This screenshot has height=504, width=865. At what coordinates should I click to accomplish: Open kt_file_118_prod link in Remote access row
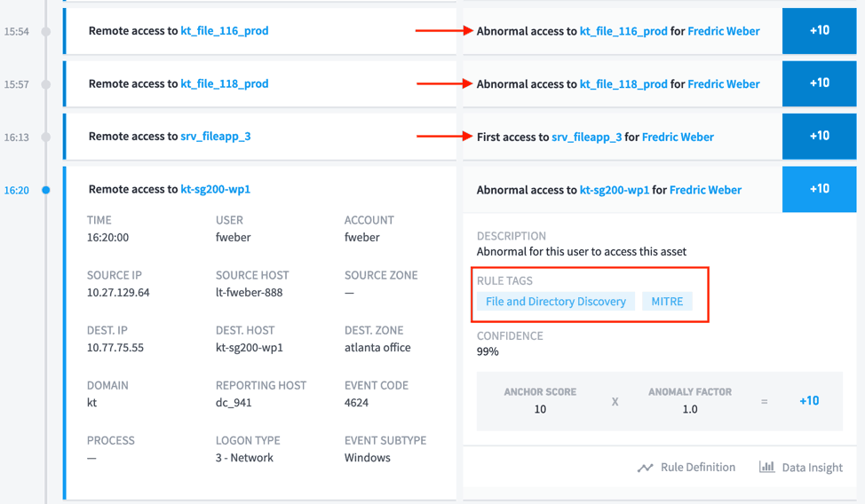(224, 84)
